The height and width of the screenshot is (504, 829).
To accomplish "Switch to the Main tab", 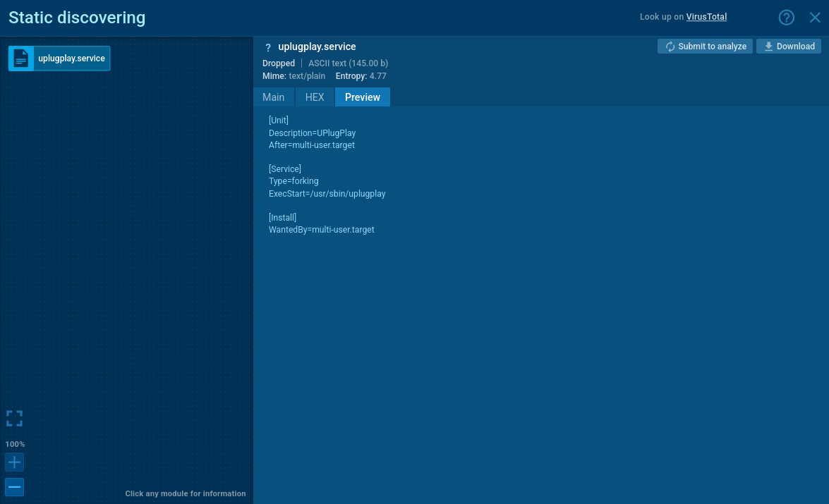I will click(x=274, y=97).
